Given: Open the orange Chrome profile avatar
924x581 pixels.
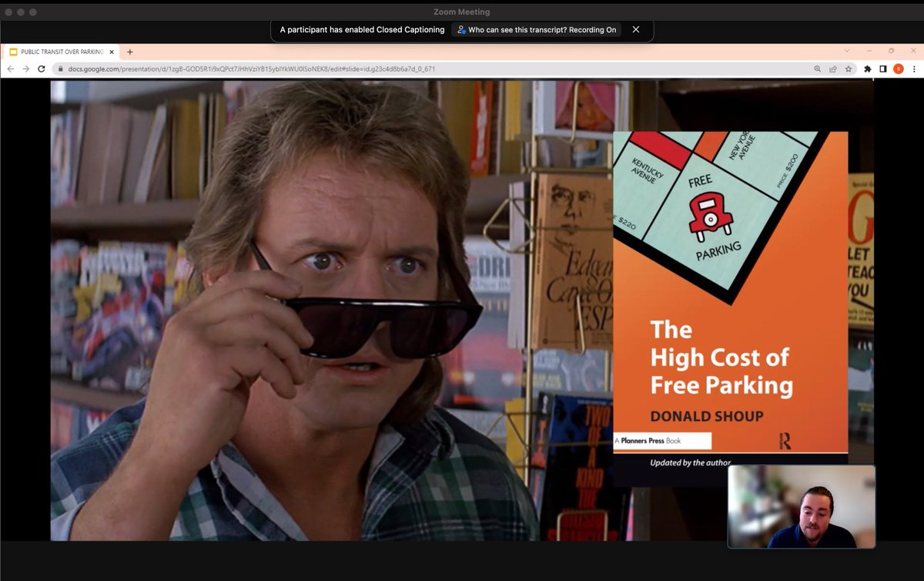Looking at the screenshot, I should point(898,69).
